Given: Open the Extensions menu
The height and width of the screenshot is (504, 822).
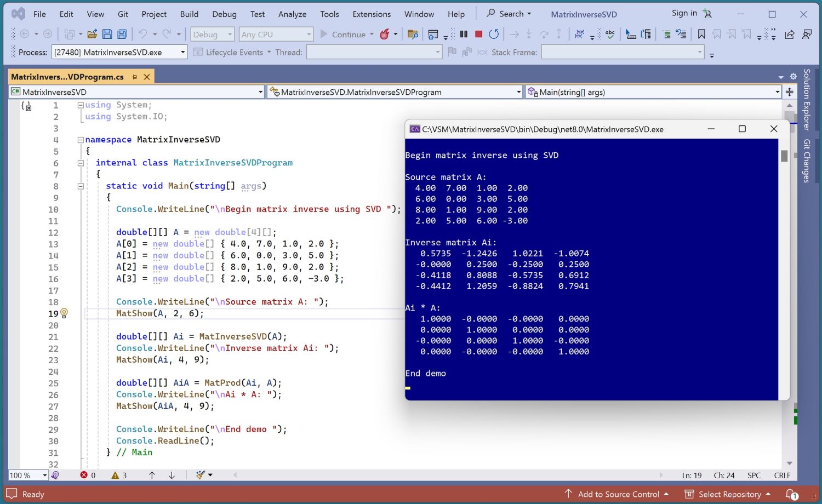Looking at the screenshot, I should 372,14.
